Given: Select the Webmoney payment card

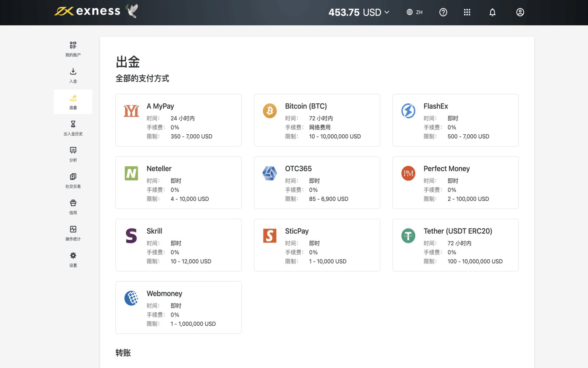Looking at the screenshot, I should click(178, 308).
